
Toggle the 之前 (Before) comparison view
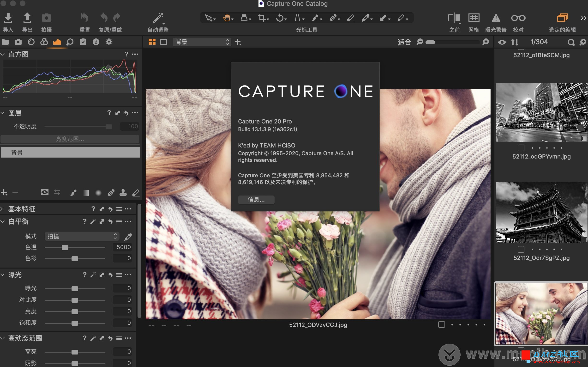[x=454, y=18]
